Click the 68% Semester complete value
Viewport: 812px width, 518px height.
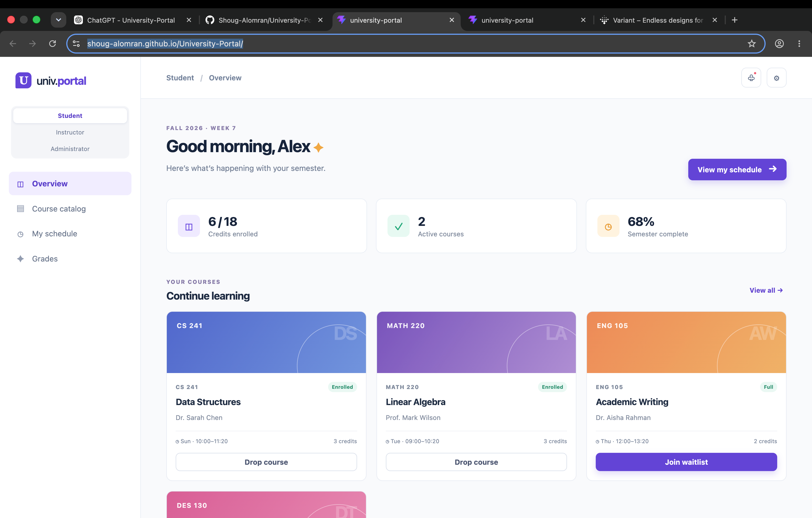(641, 221)
